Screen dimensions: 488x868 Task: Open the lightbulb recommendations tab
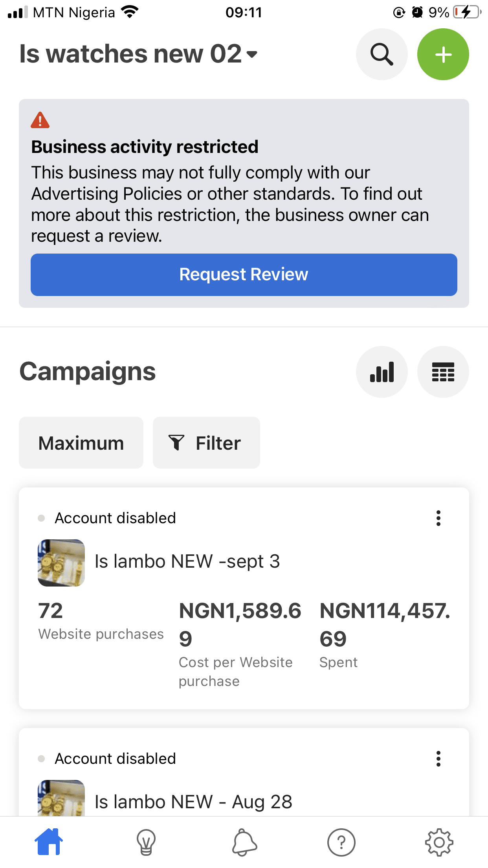pos(146,842)
